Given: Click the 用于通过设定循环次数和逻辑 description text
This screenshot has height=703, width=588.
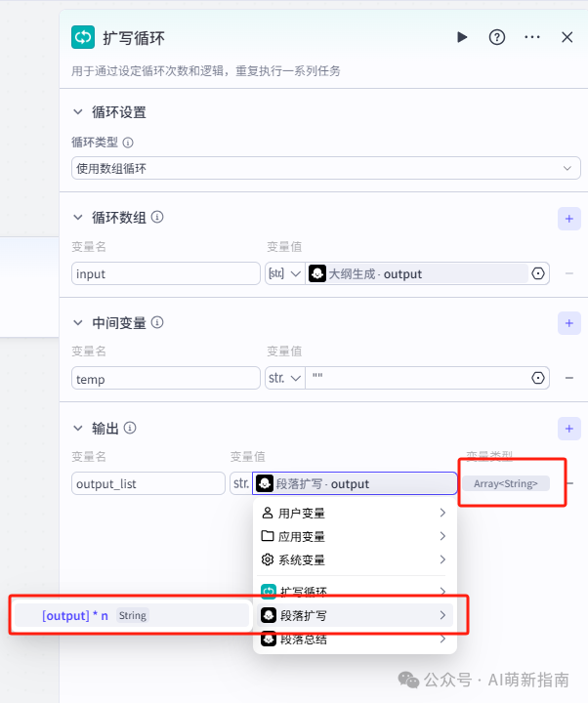Looking at the screenshot, I should (206, 71).
